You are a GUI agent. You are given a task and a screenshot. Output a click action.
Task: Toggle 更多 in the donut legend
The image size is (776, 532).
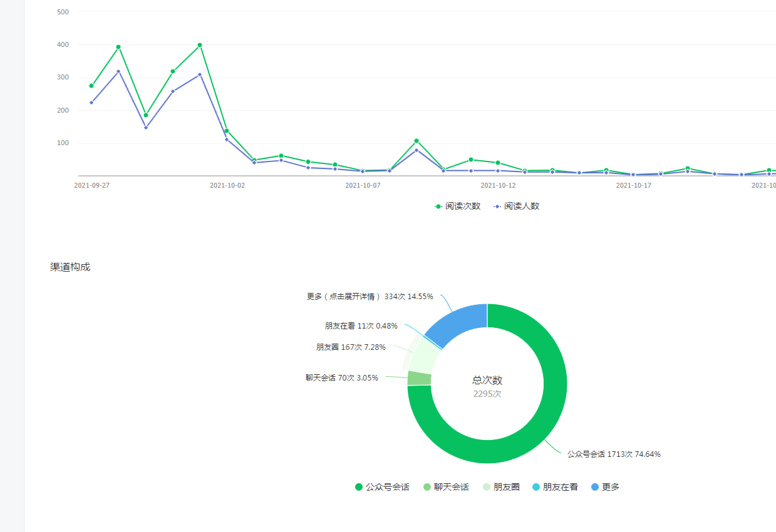point(605,487)
